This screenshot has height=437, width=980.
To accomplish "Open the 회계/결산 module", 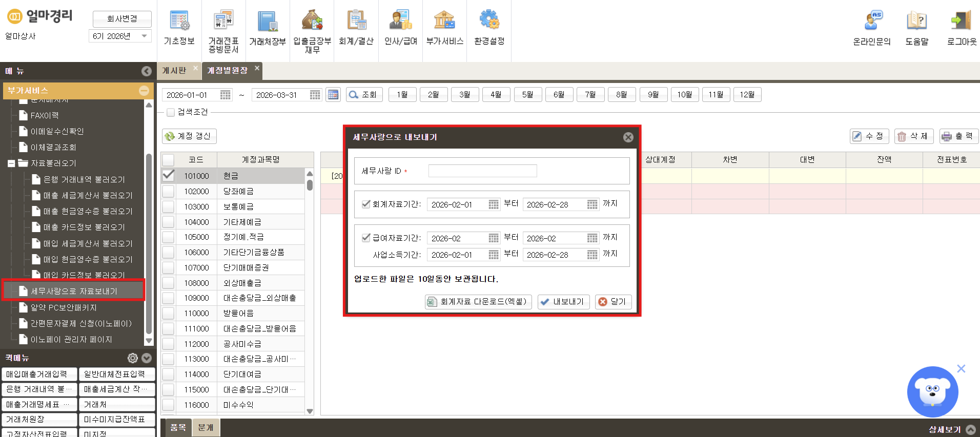I will coord(356,29).
